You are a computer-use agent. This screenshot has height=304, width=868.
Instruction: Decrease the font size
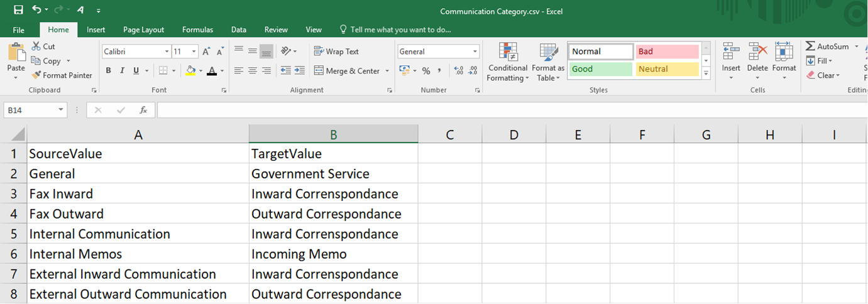click(220, 52)
